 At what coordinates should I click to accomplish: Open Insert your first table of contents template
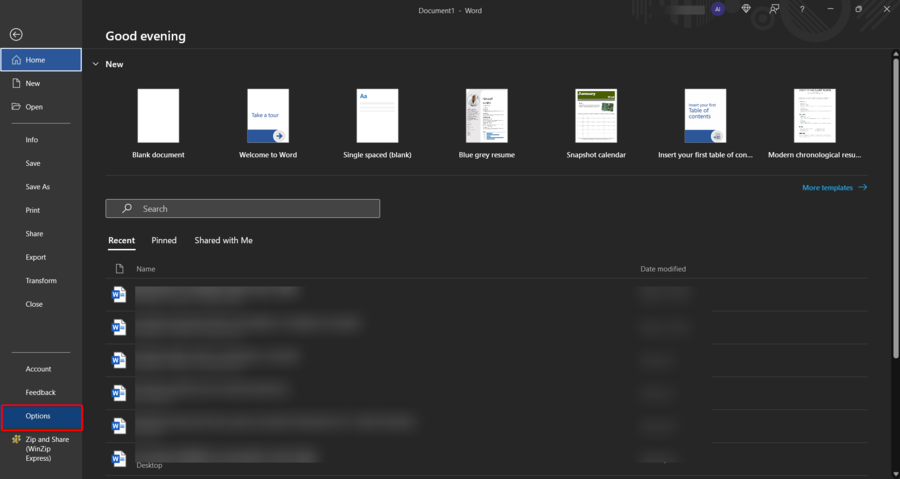[x=705, y=123]
